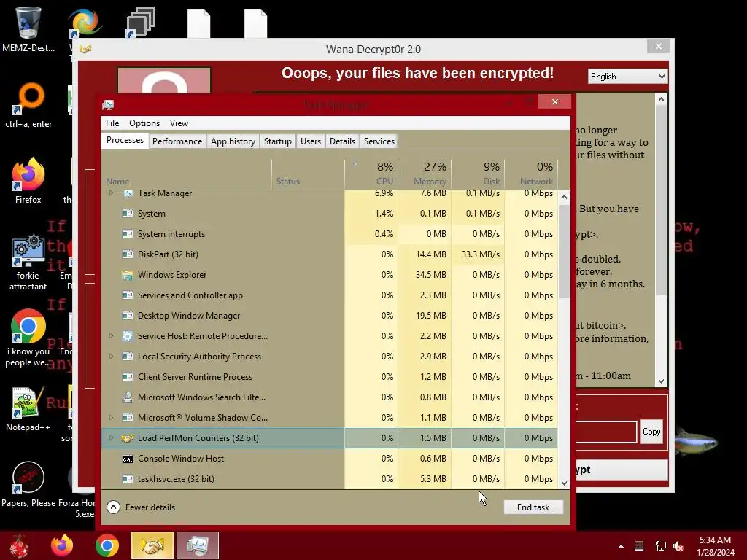Switch to the Startup tab
Screen dimensions: 747x560
[x=278, y=141]
